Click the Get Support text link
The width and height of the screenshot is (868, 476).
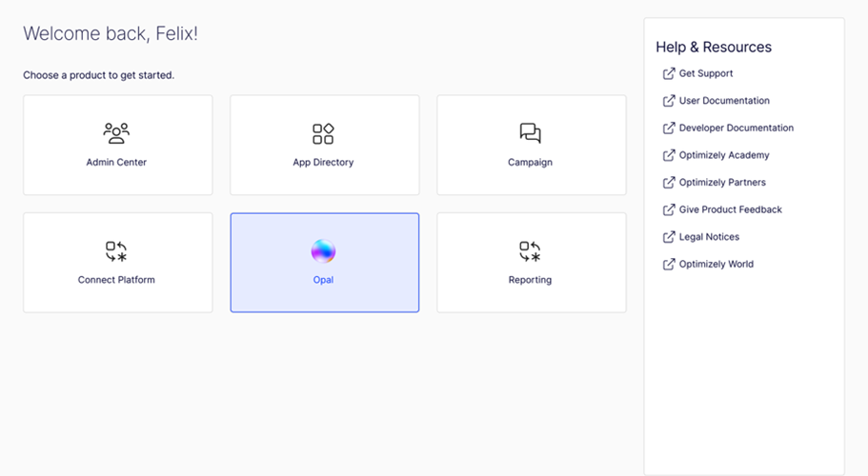point(705,73)
